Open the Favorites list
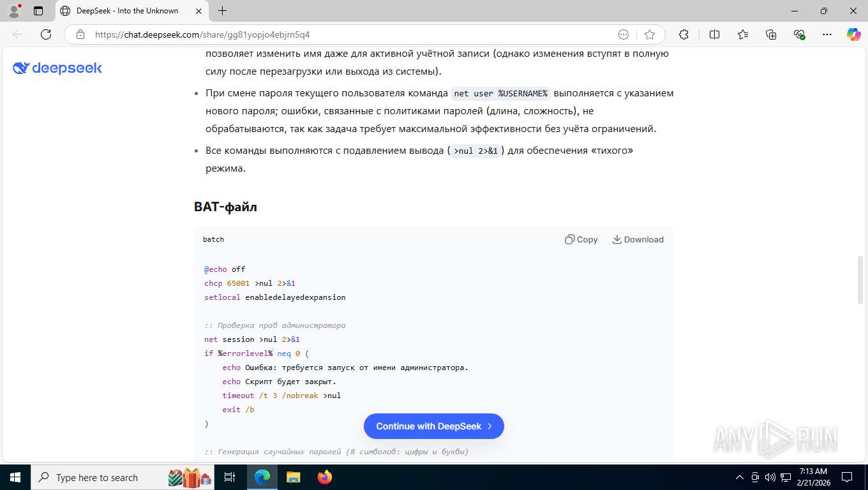Image resolution: width=868 pixels, height=490 pixels. (x=743, y=34)
